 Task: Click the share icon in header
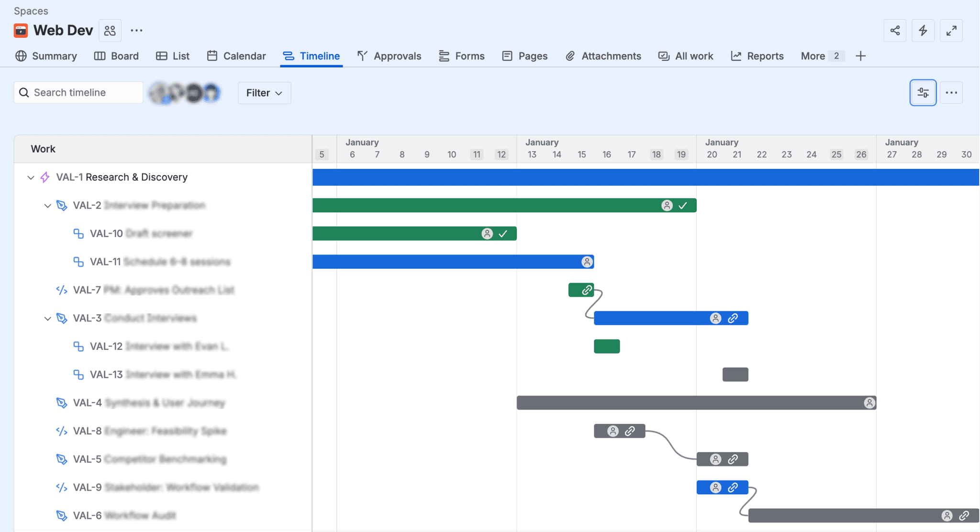(895, 31)
